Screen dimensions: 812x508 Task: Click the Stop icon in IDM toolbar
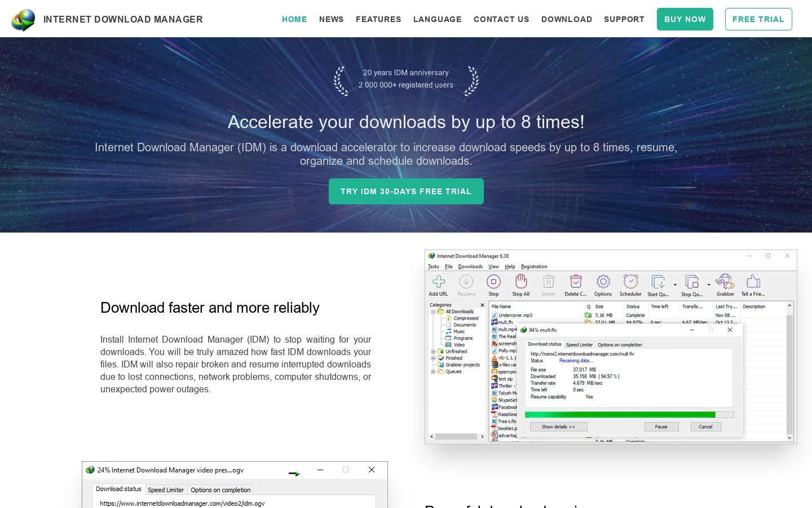point(493,282)
